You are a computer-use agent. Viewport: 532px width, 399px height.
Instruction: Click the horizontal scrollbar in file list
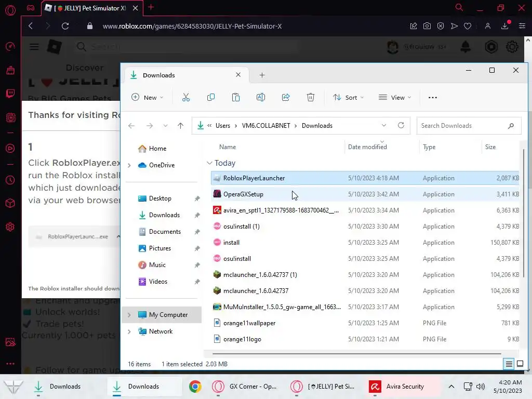[x=356, y=353]
